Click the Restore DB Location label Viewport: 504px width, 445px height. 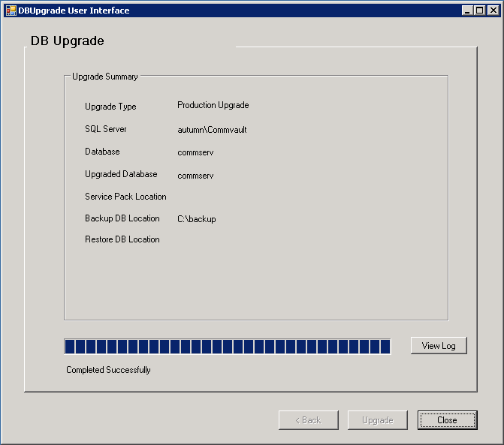tap(122, 239)
